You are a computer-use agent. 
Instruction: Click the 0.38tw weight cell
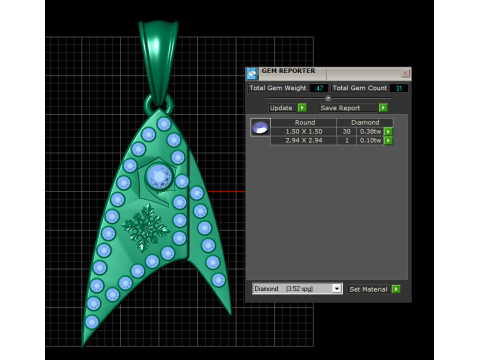tap(370, 132)
